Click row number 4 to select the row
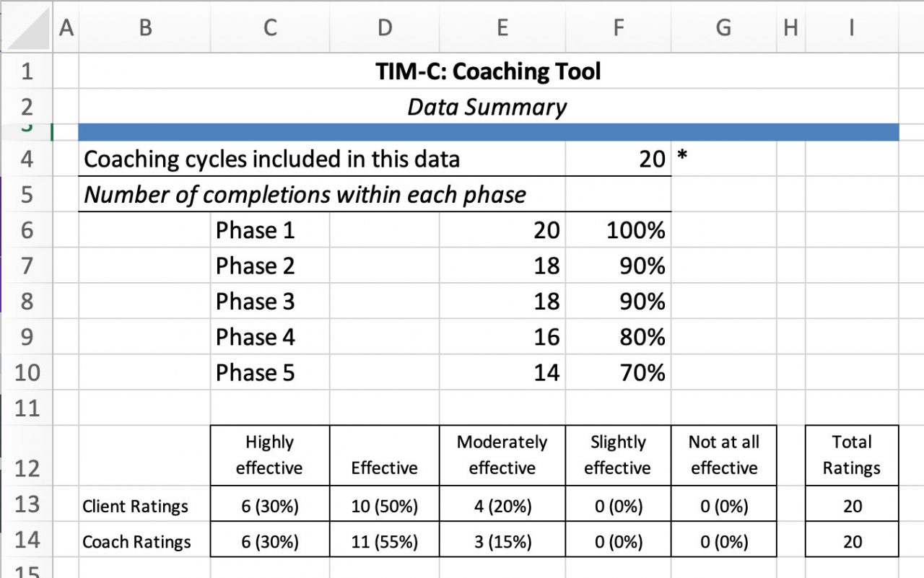The width and height of the screenshot is (924, 578). pyautogui.click(x=27, y=159)
